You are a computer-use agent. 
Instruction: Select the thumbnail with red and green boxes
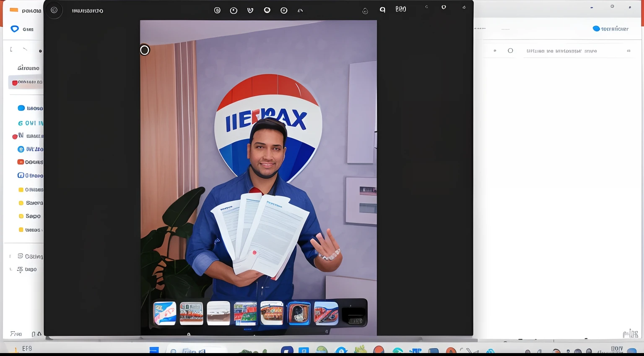(x=245, y=313)
